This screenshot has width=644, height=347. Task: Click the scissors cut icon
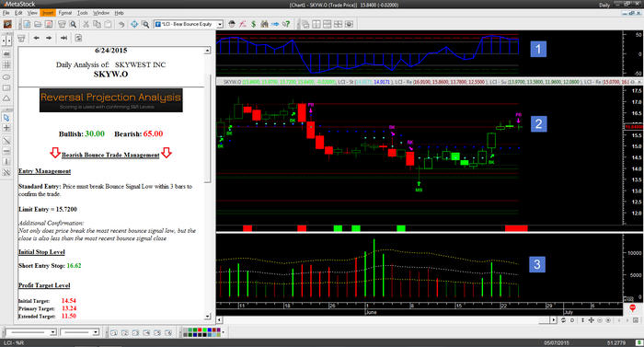[x=86, y=24]
